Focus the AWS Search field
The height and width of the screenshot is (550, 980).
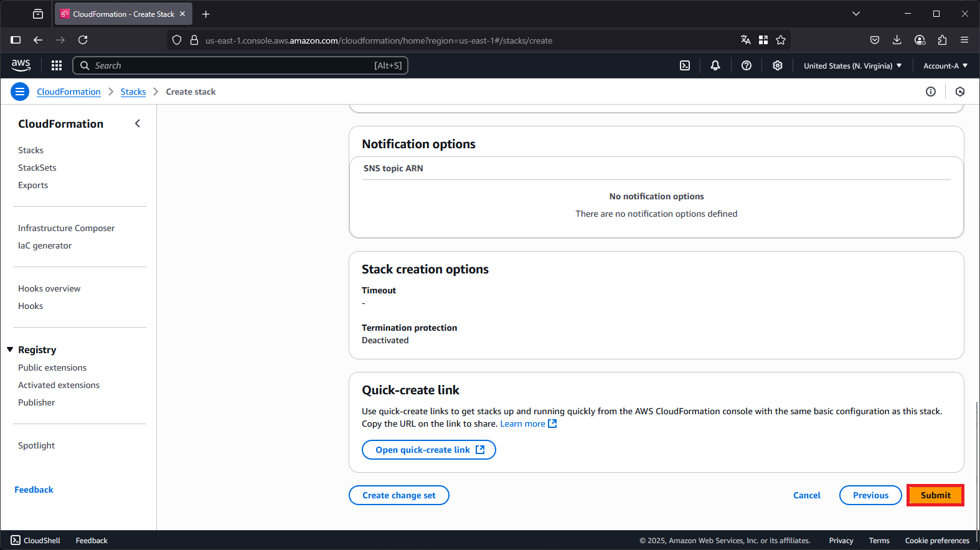click(240, 65)
